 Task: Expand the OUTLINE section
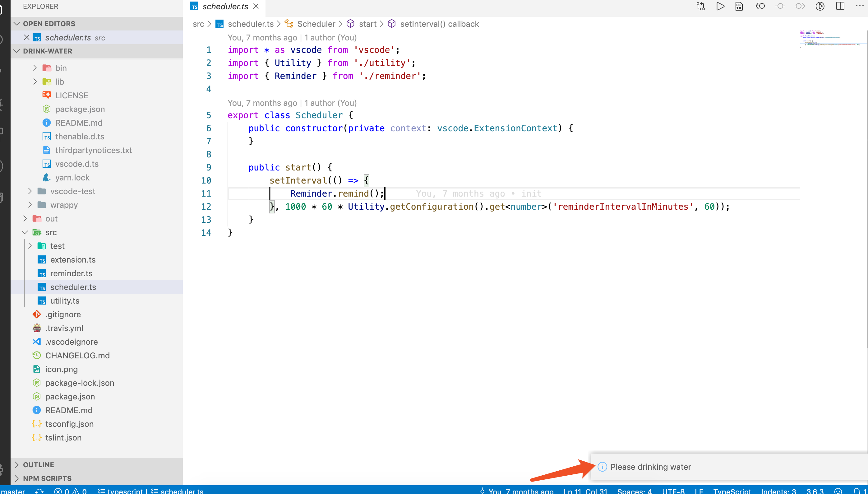[x=38, y=464]
